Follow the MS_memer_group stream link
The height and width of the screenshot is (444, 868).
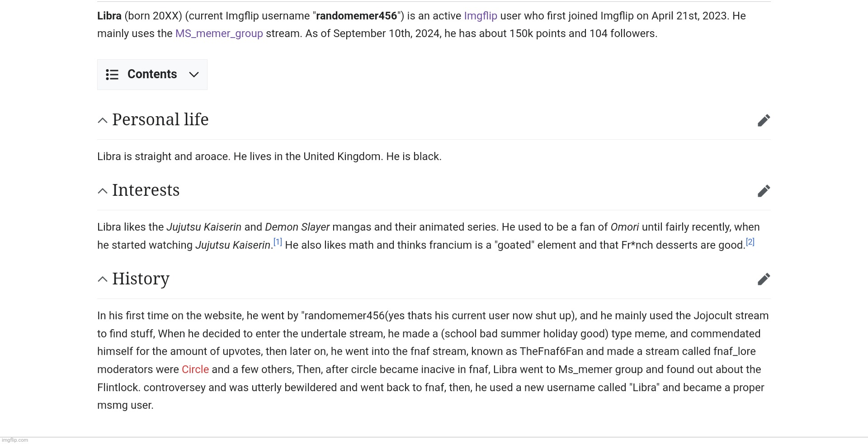coord(219,33)
